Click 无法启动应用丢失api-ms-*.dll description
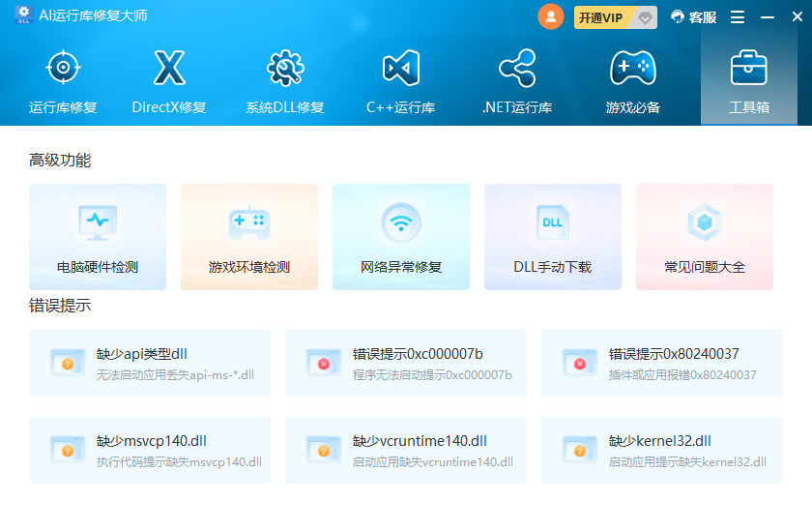The image size is (812, 531). (175, 375)
